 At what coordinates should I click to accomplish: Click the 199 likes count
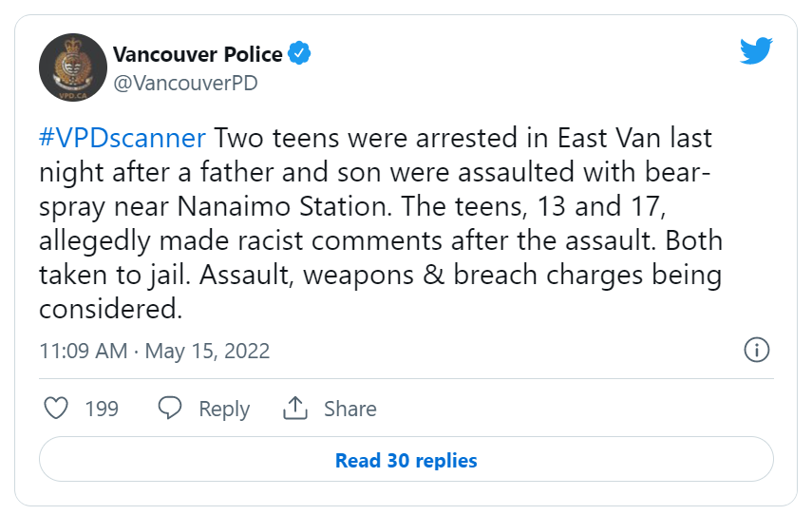pos(102,409)
